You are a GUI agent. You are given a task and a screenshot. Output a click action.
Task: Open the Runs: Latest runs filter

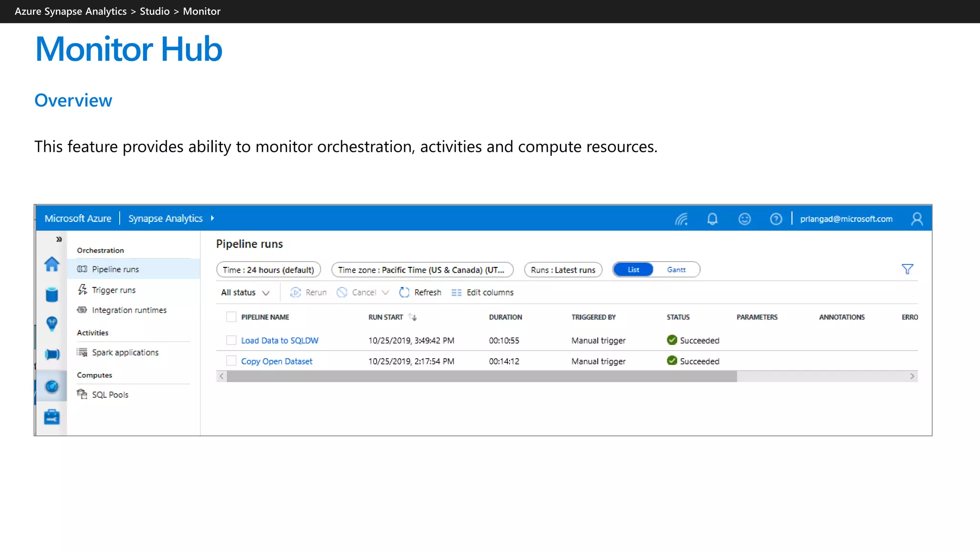click(563, 270)
